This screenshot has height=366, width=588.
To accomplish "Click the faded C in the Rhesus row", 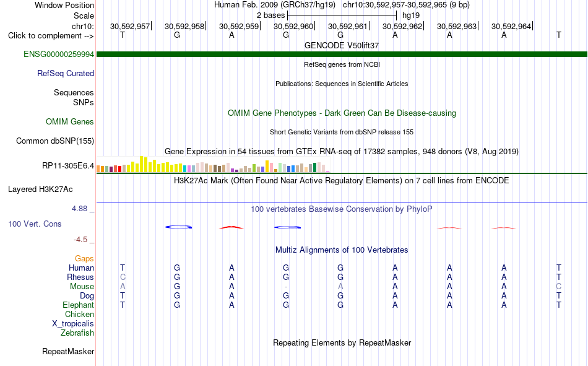I will coord(123,277).
